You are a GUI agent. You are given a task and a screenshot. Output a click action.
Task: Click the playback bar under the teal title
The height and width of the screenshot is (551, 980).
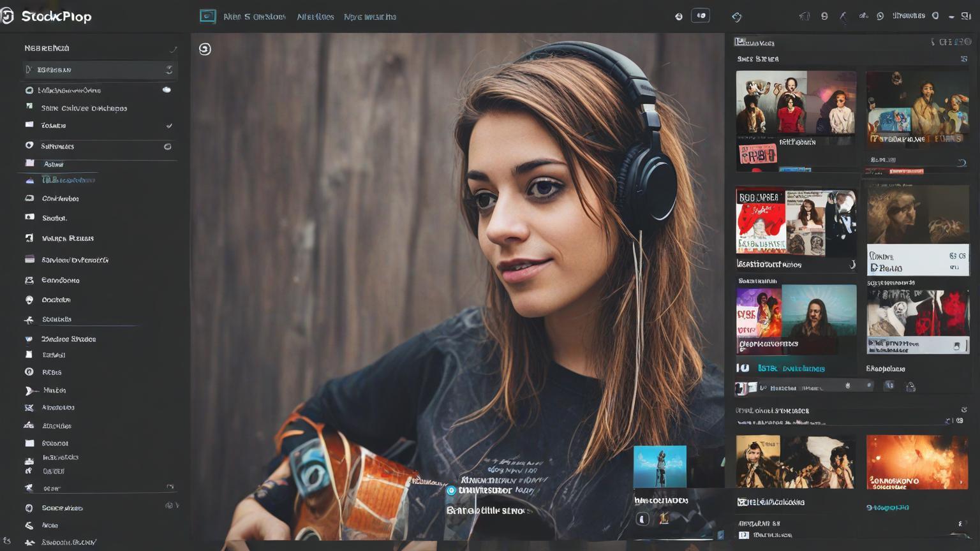[805, 386]
